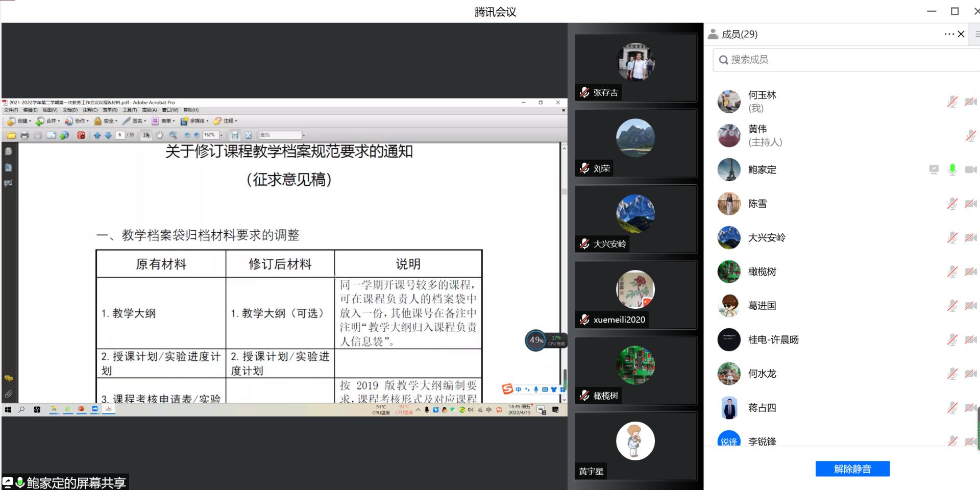Toggle muted microphone icon for host 黄伟
980x490 pixels.
970,135
